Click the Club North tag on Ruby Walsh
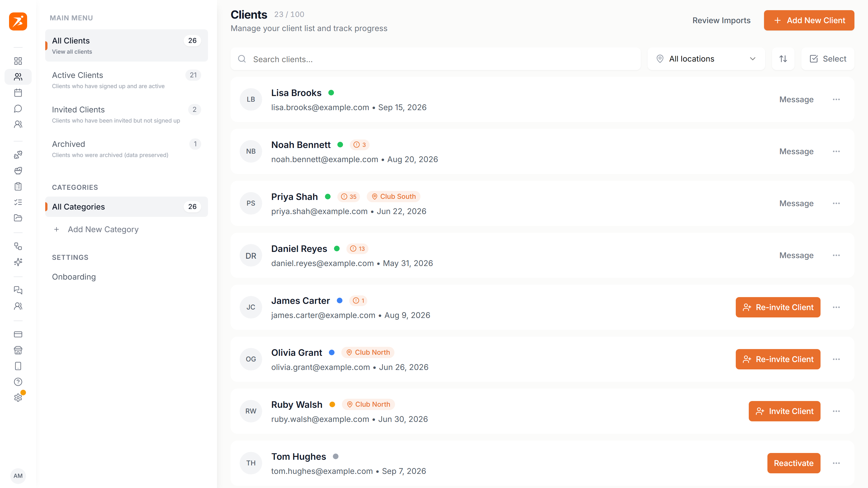The width and height of the screenshot is (868, 488). [368, 404]
